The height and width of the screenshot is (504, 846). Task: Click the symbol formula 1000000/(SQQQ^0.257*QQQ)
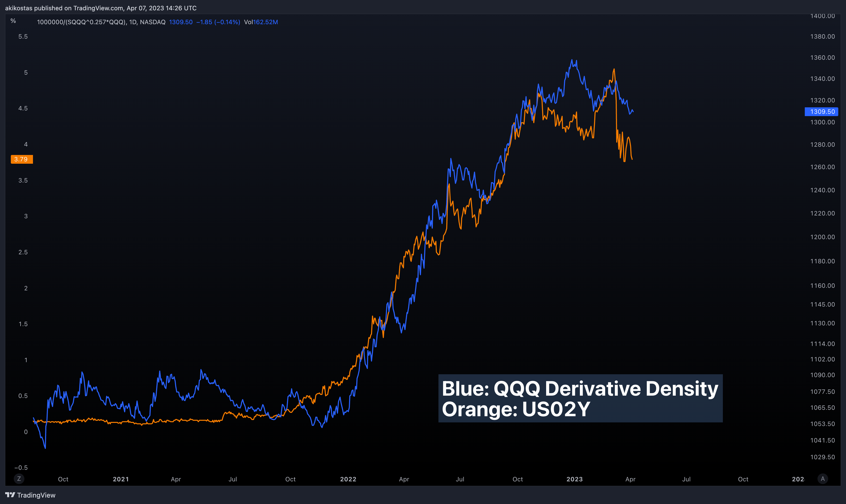tap(82, 22)
